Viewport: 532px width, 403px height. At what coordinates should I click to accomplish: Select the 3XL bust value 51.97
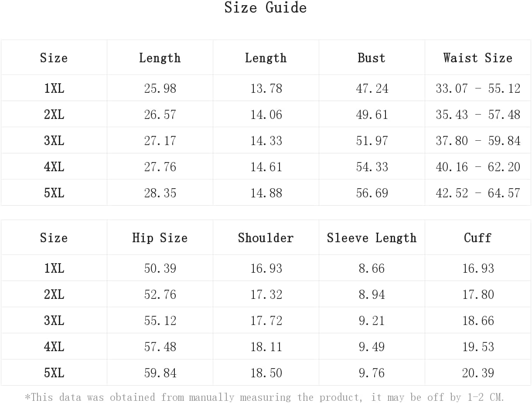click(372, 141)
